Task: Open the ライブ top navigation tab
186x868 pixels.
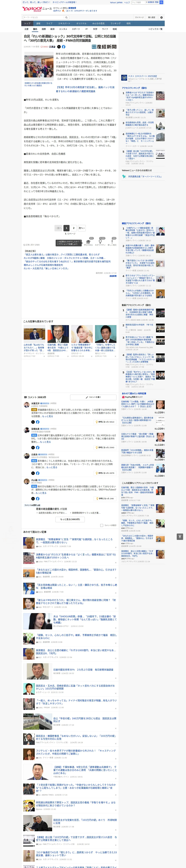Action: pos(49,24)
